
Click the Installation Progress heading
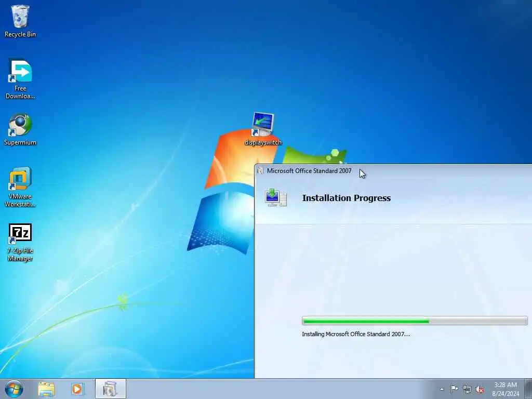coord(347,198)
